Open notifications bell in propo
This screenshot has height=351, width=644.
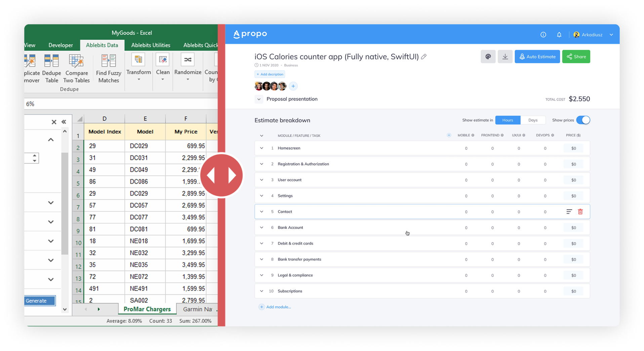click(559, 35)
